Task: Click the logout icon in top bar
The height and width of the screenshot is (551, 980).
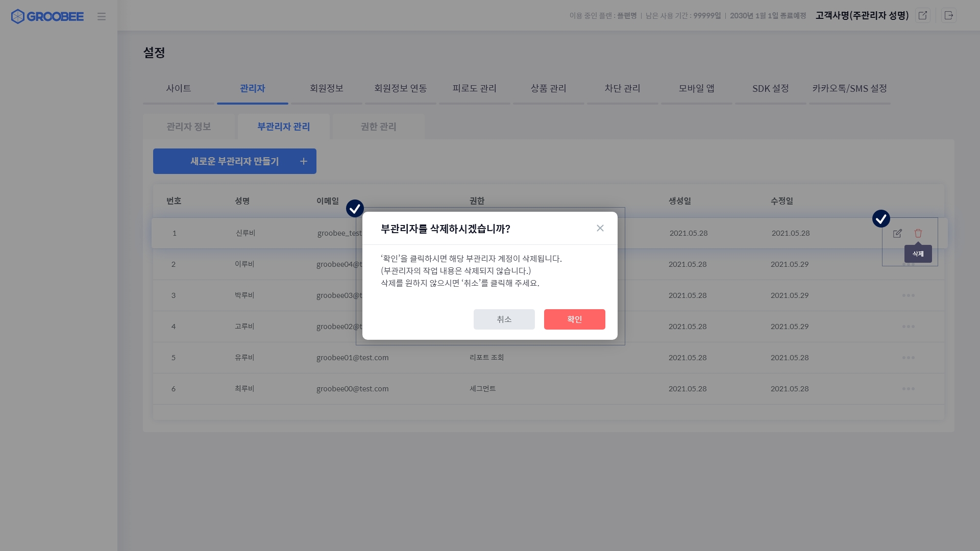Action: tap(948, 15)
